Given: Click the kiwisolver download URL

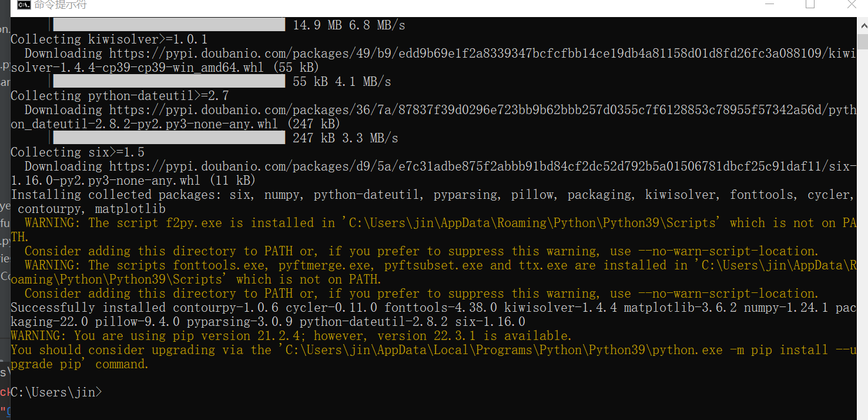Looking at the screenshot, I should point(483,53).
